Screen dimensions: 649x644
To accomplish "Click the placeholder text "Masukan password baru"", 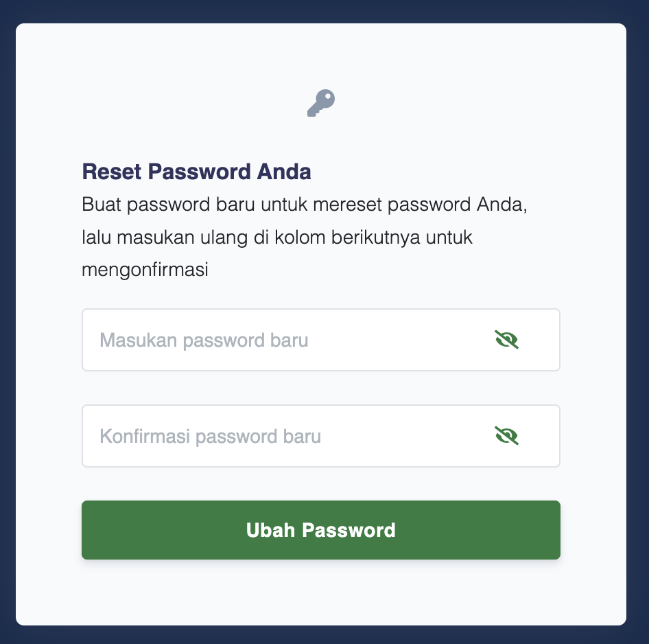I will (204, 340).
